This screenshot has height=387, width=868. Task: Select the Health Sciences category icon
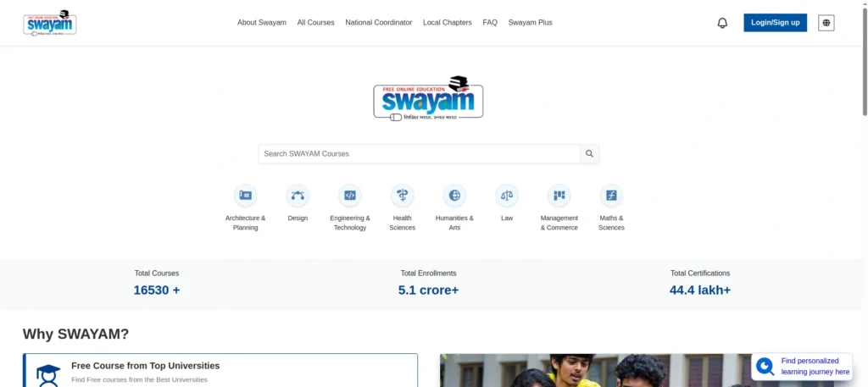(403, 195)
